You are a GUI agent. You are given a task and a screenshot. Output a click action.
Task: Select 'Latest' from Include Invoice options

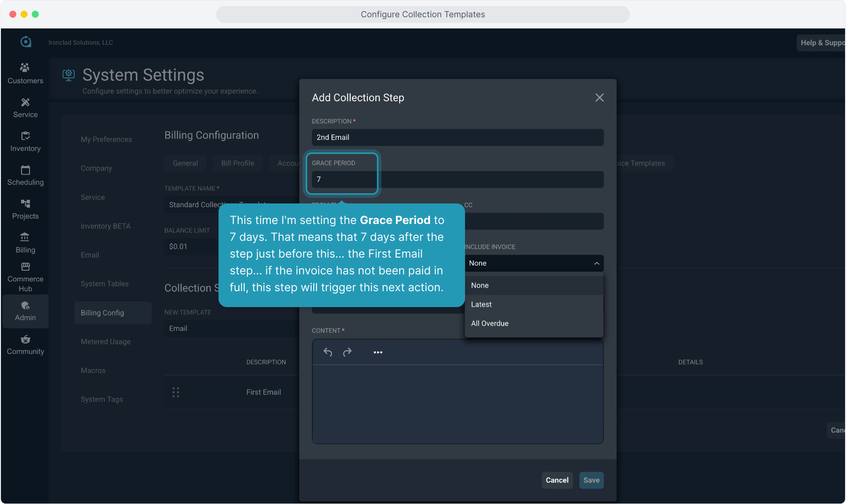(x=481, y=304)
